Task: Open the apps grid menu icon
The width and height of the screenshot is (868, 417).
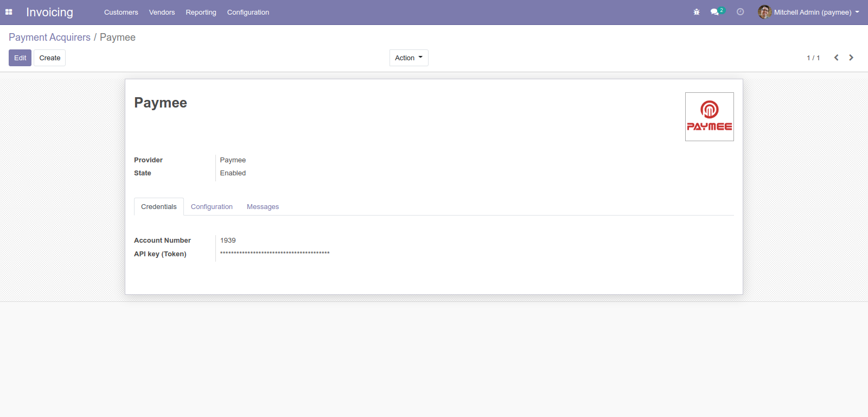Action: tap(9, 12)
